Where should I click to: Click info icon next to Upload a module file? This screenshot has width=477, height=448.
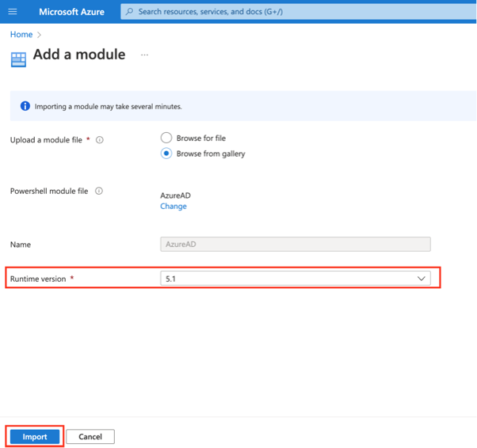[100, 140]
